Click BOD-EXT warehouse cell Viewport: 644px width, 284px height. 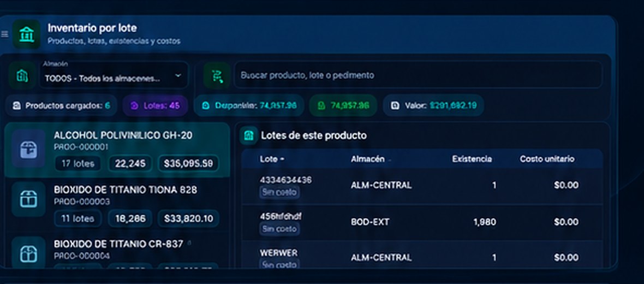[370, 222]
